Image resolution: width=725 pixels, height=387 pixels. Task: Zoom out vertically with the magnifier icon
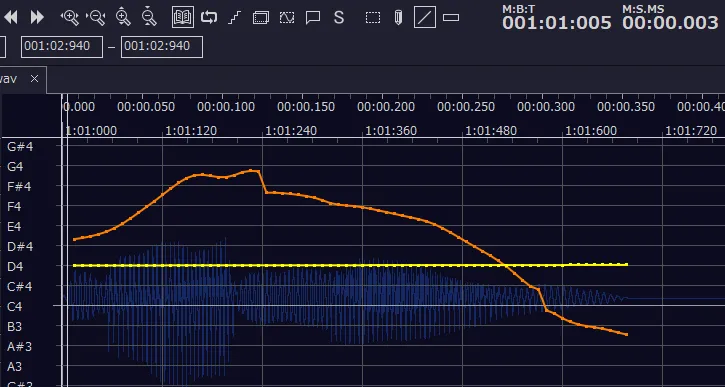point(149,17)
